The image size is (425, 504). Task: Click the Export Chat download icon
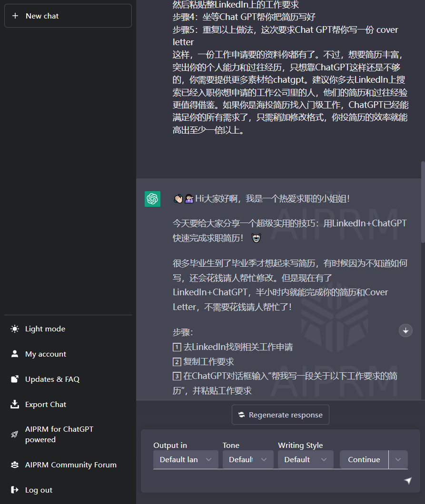coord(15,404)
